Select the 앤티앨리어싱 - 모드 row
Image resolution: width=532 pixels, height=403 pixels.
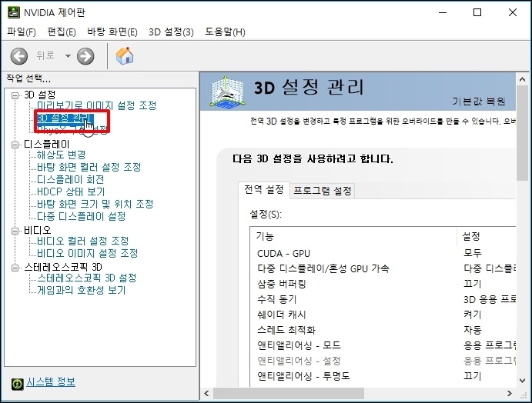click(383, 345)
